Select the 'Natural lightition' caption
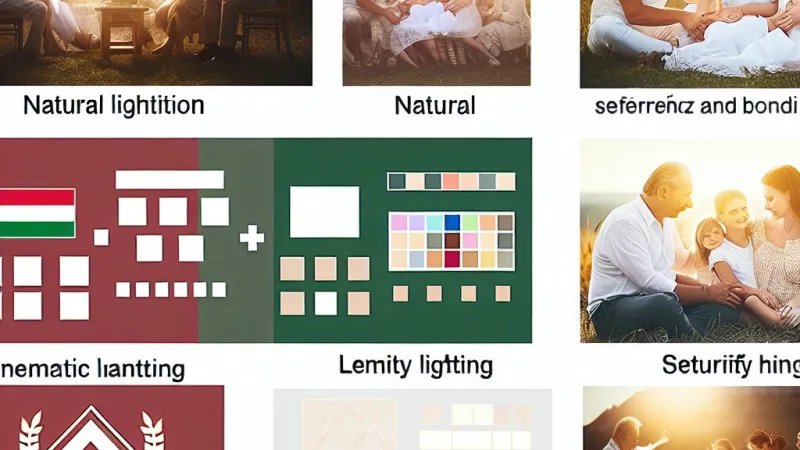Image resolution: width=800 pixels, height=450 pixels. pyautogui.click(x=114, y=106)
